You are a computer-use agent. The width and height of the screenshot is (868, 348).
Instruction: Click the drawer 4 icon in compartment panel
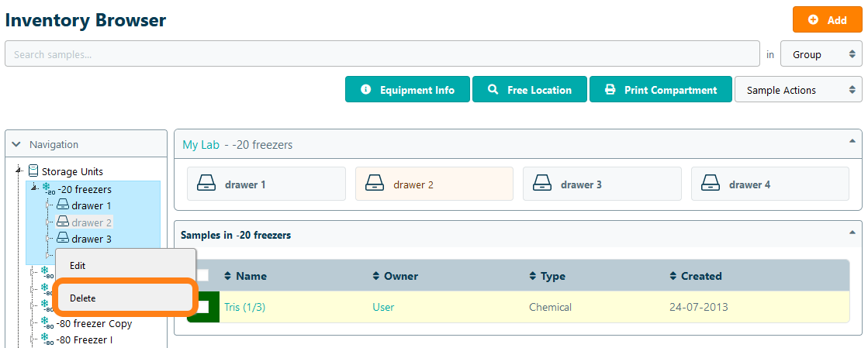coord(711,184)
